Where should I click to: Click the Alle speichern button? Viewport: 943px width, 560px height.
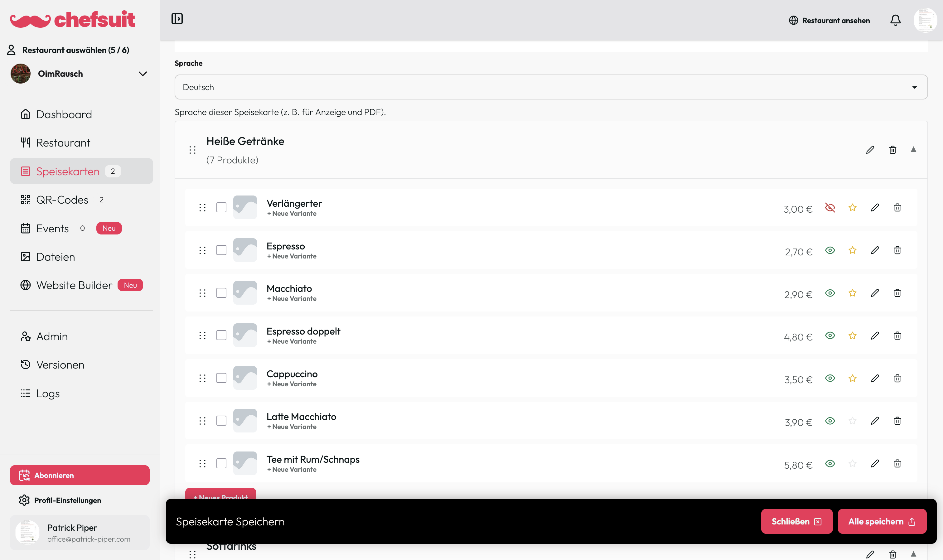882,521
